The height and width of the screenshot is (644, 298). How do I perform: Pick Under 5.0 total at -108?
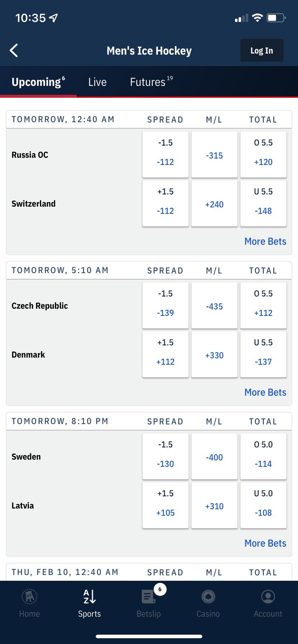(263, 505)
